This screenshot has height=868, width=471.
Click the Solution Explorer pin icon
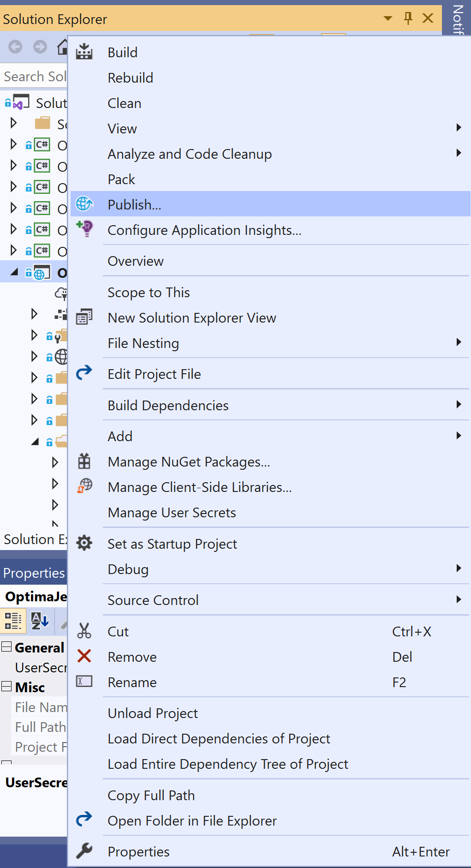(408, 18)
